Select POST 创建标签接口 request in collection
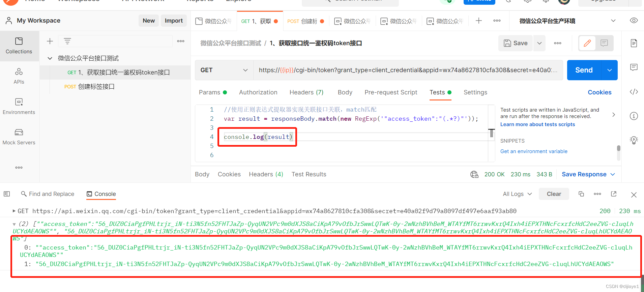The height and width of the screenshot is (292, 644). [115, 87]
